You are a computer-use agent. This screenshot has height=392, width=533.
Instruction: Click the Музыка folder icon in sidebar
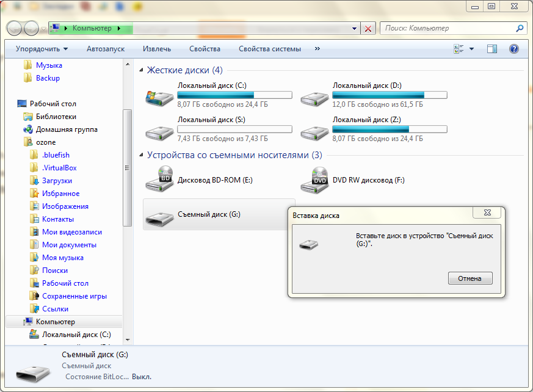[x=28, y=65]
